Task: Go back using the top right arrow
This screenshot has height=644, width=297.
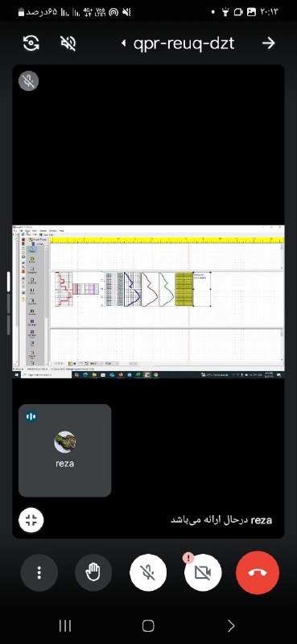Action: 268,43
